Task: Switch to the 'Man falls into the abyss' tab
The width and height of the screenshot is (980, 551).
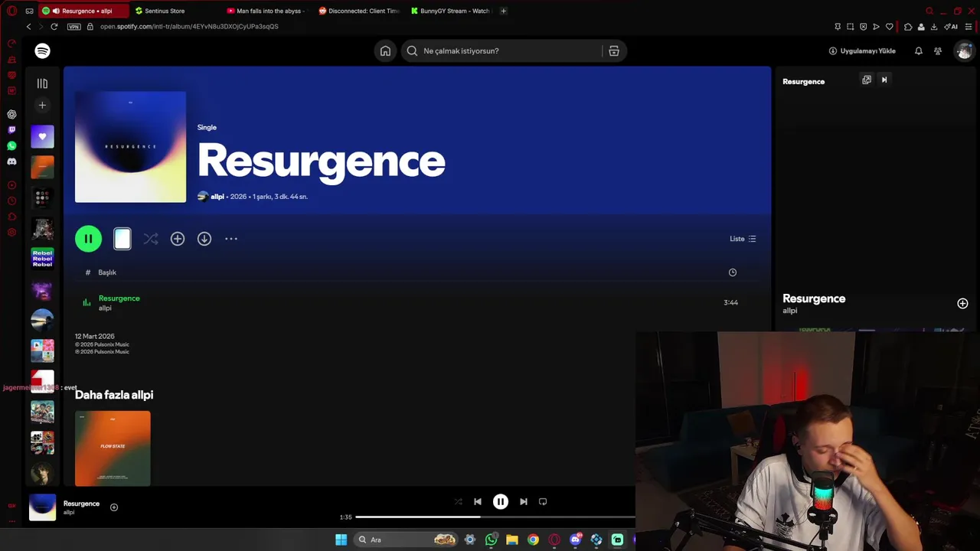Action: coord(265,11)
